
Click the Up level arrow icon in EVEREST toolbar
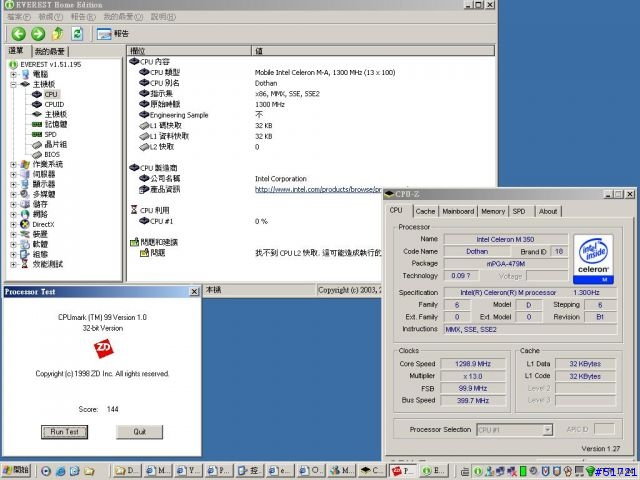tap(58, 34)
